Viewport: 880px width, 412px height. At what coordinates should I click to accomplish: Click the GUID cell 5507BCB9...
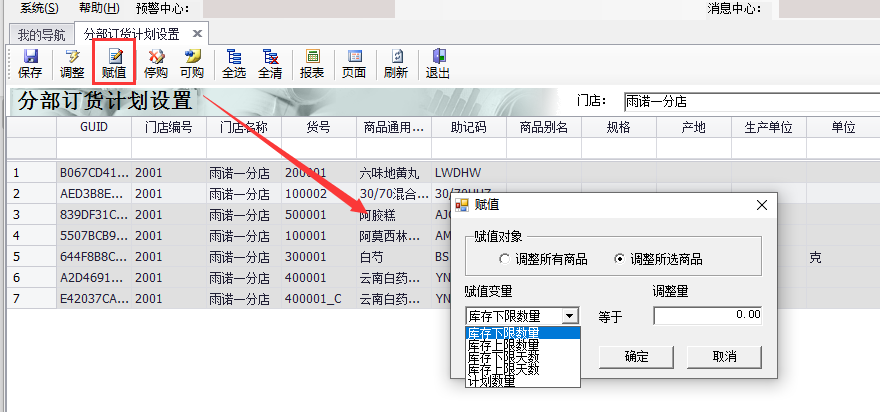pos(94,236)
